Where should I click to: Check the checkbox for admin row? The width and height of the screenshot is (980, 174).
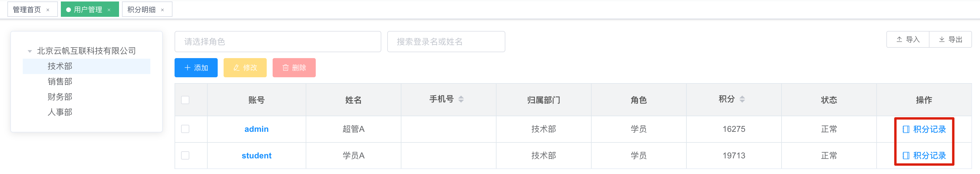point(185,129)
